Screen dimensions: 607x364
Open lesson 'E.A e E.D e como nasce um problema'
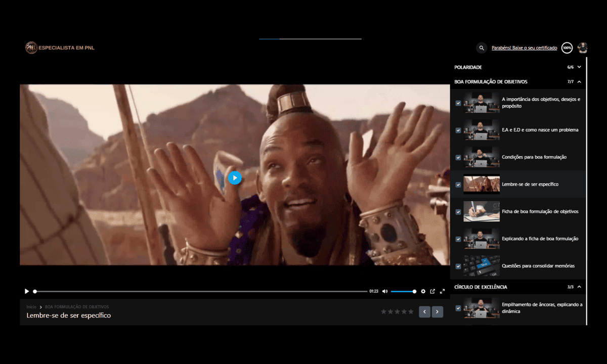540,130
